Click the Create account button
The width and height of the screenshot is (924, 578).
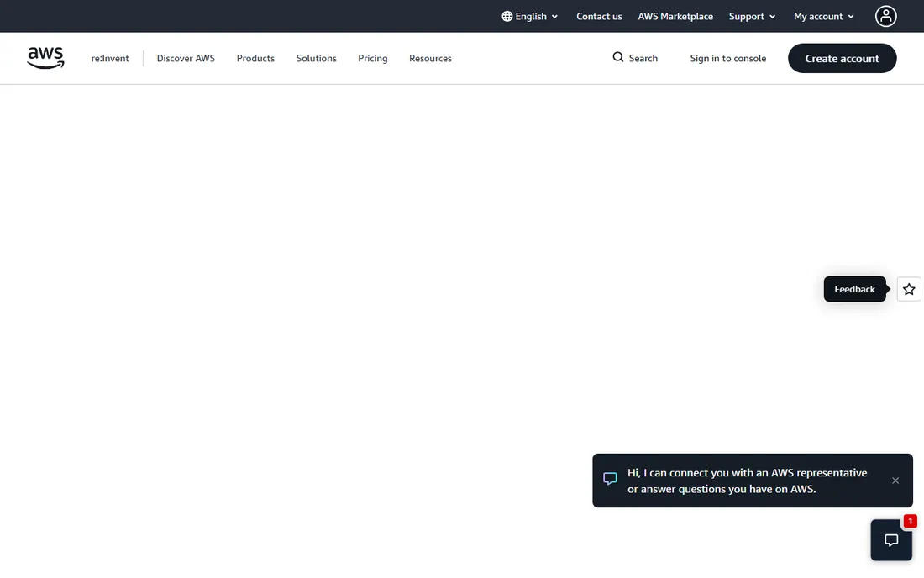[842, 58]
